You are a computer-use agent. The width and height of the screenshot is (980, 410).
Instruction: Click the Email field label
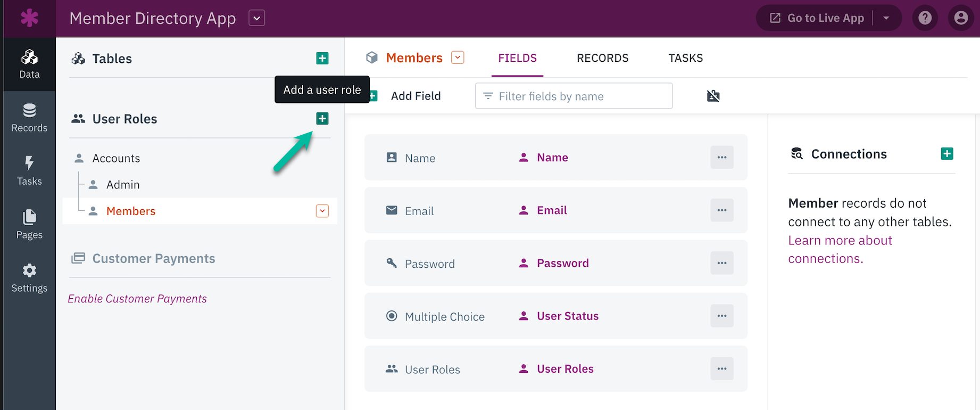[x=552, y=210]
